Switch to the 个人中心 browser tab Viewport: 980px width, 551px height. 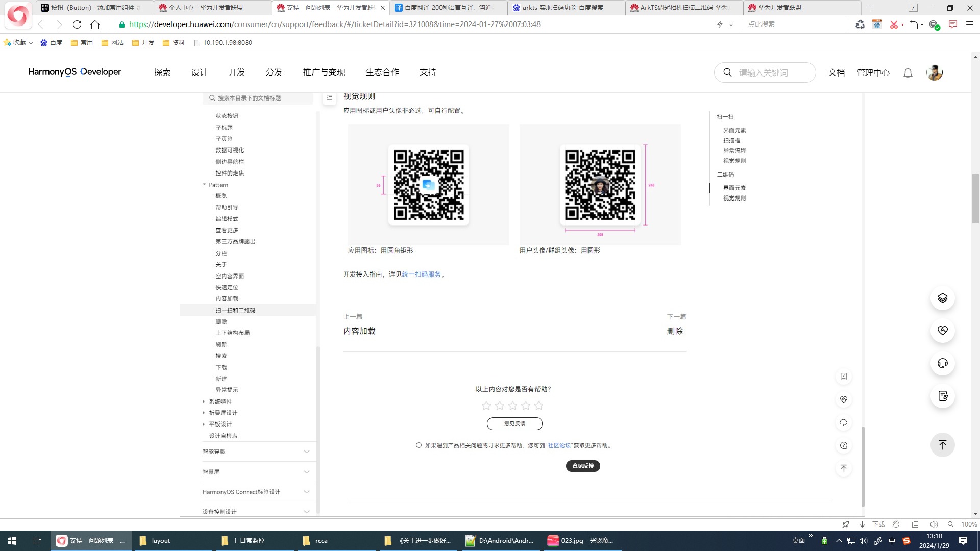[x=212, y=8]
